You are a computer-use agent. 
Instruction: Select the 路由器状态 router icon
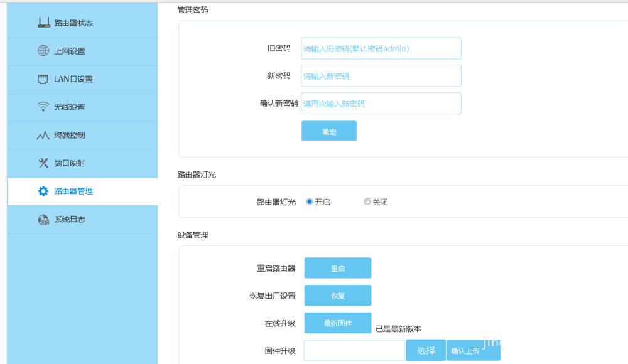(x=44, y=23)
